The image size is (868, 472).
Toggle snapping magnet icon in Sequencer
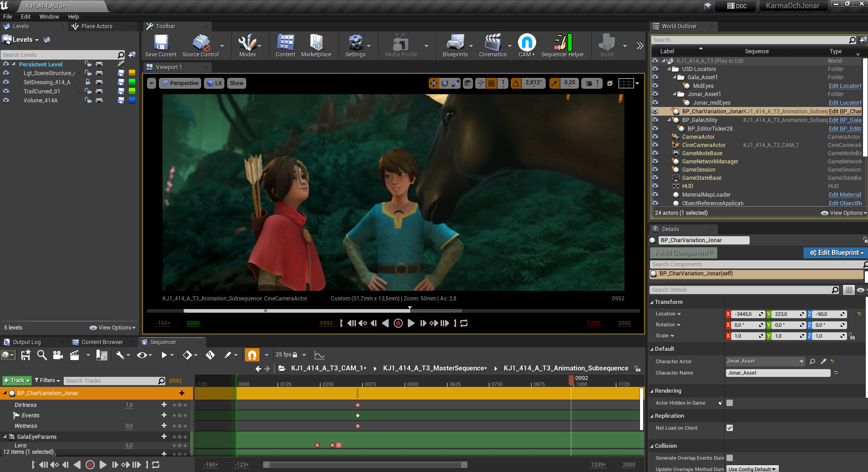252,355
